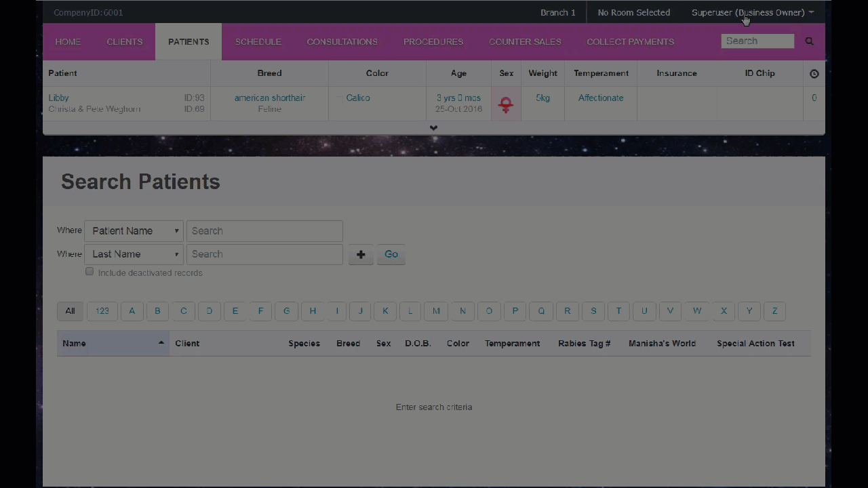The image size is (868, 488).
Task: Click the Manisha's World column header
Action: (x=662, y=344)
